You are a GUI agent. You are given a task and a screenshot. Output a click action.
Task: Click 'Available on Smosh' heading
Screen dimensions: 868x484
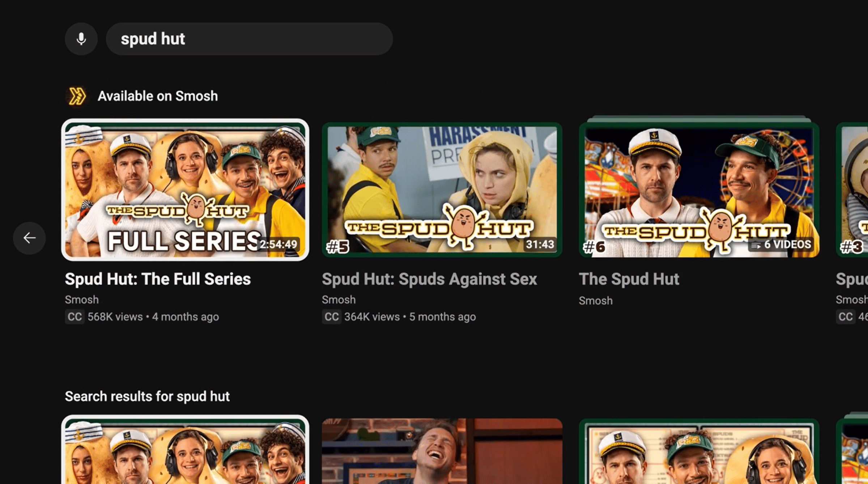tap(158, 96)
